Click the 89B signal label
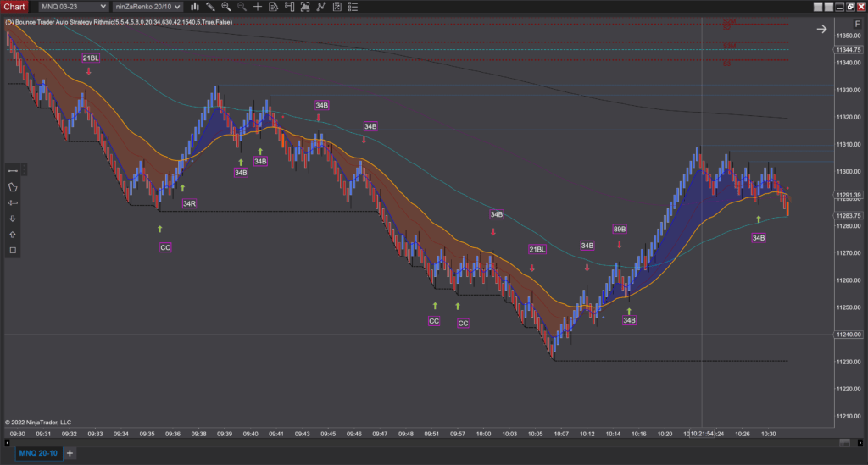 [x=620, y=229]
